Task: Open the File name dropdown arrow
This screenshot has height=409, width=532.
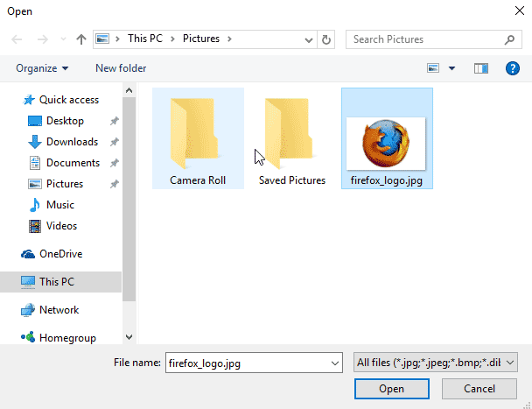Action: coord(335,363)
